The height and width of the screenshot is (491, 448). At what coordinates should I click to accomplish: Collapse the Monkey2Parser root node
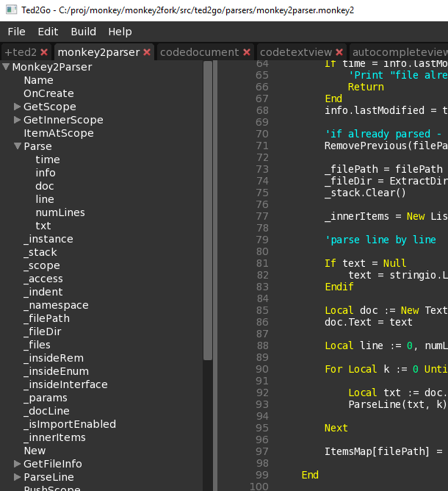click(6, 67)
